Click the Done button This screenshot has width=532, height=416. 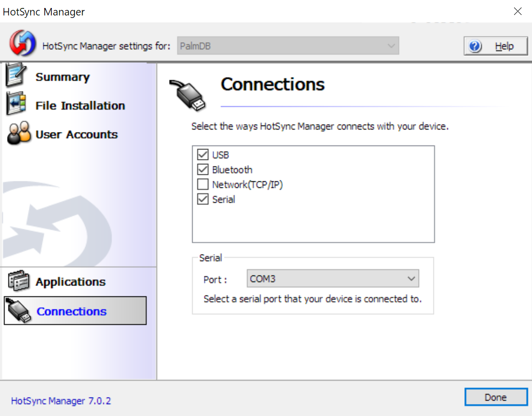[x=496, y=397]
